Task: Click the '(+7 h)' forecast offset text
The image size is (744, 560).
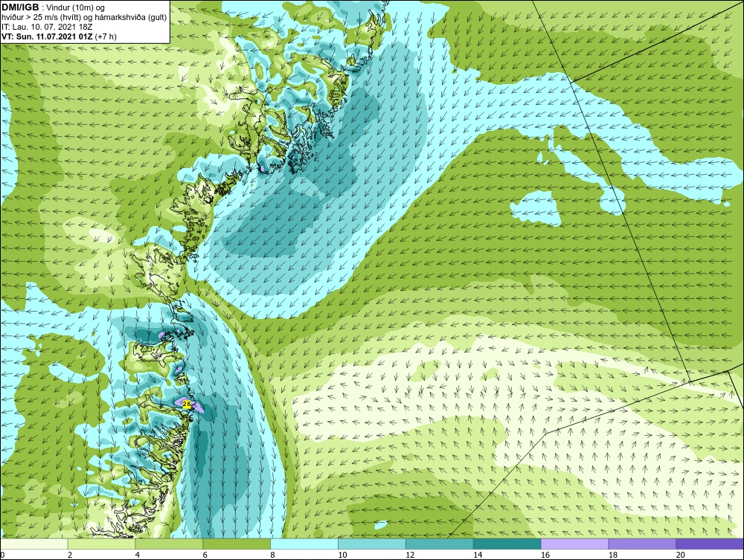Action: tap(106, 36)
